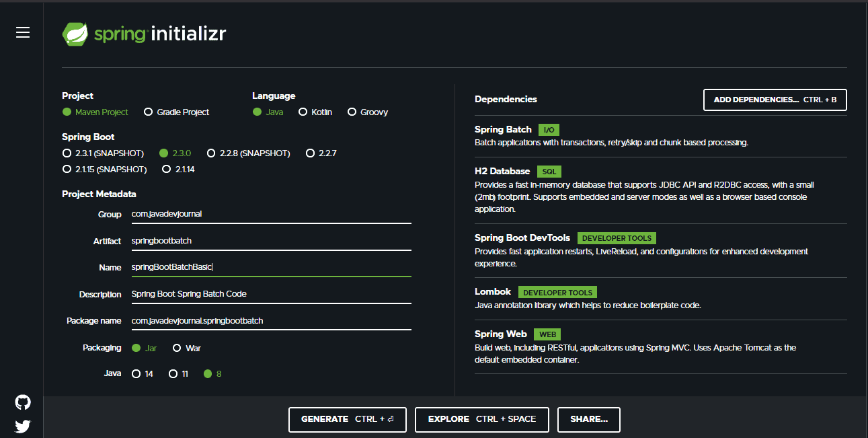Image resolution: width=868 pixels, height=438 pixels.
Task: Click the Explore button
Action: click(482, 419)
